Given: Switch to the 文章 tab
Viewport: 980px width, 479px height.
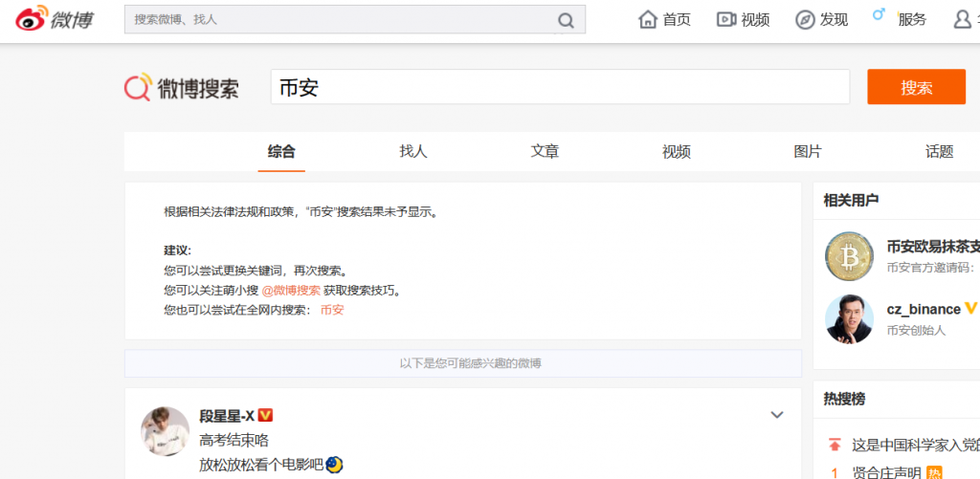Looking at the screenshot, I should [x=545, y=151].
